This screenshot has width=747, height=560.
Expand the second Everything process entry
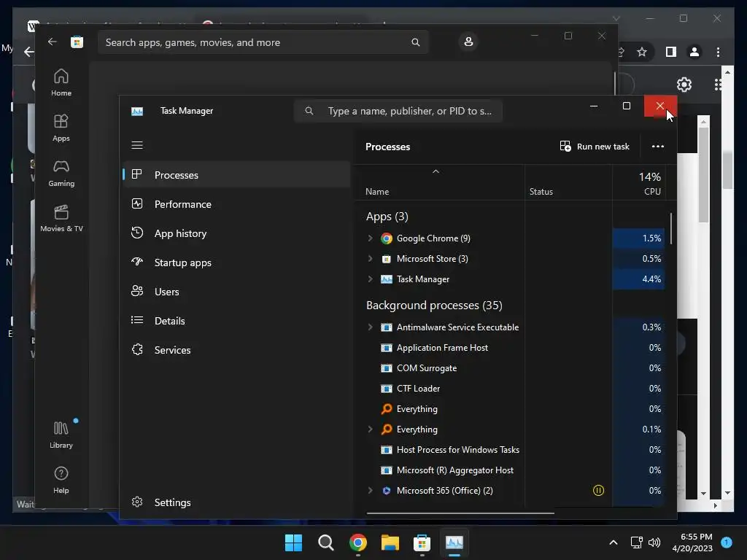click(370, 429)
